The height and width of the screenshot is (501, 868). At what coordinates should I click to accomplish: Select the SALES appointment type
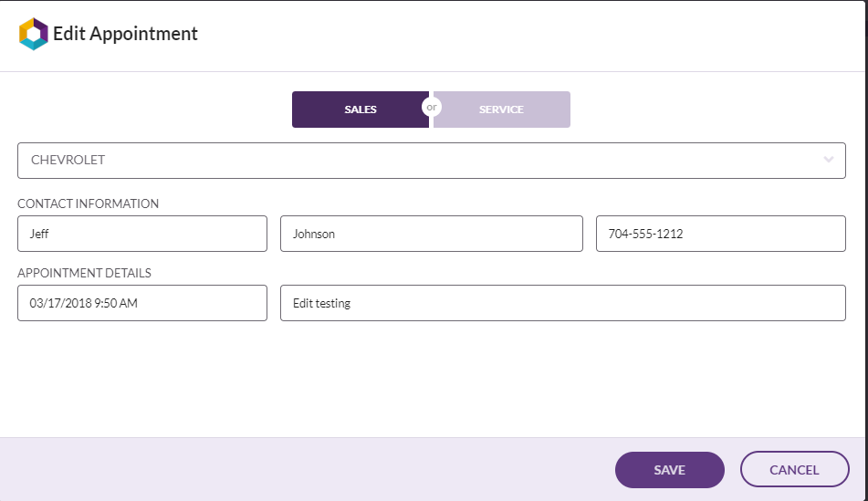click(x=361, y=110)
